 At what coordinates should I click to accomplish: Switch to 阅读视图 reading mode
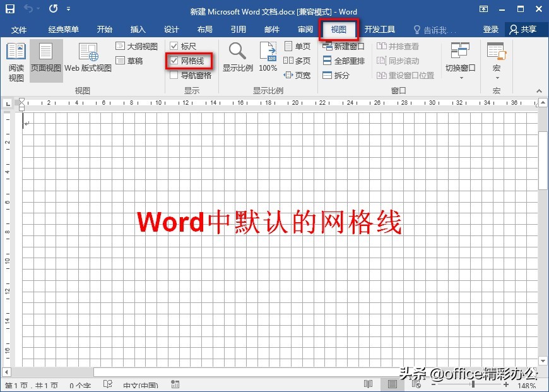tap(16, 62)
